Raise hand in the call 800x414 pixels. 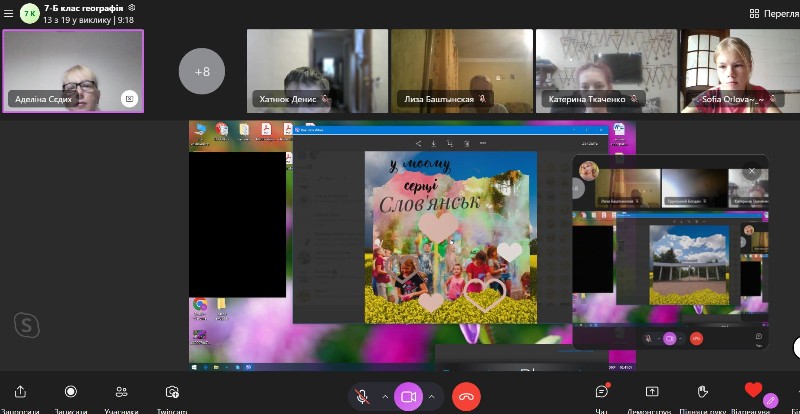(702, 392)
